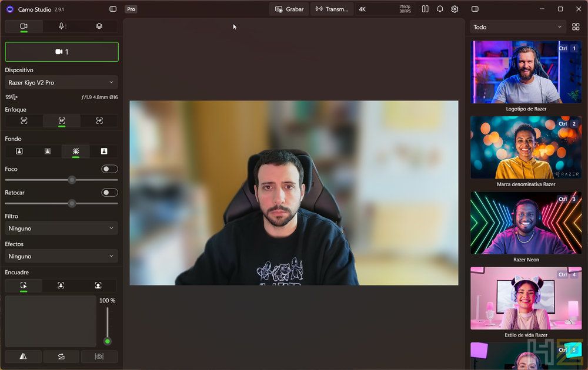Open the Dispositivo Razer Kiyo V2 Pro dropdown

(62, 82)
